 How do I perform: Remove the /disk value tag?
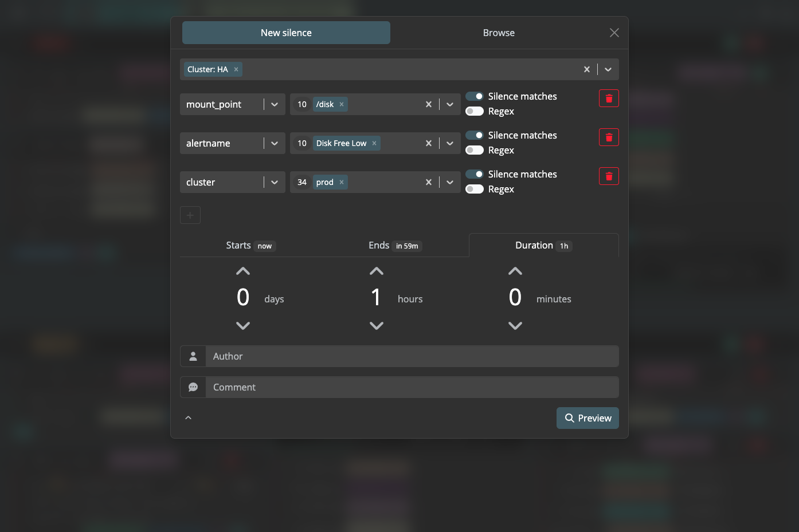[x=342, y=104]
